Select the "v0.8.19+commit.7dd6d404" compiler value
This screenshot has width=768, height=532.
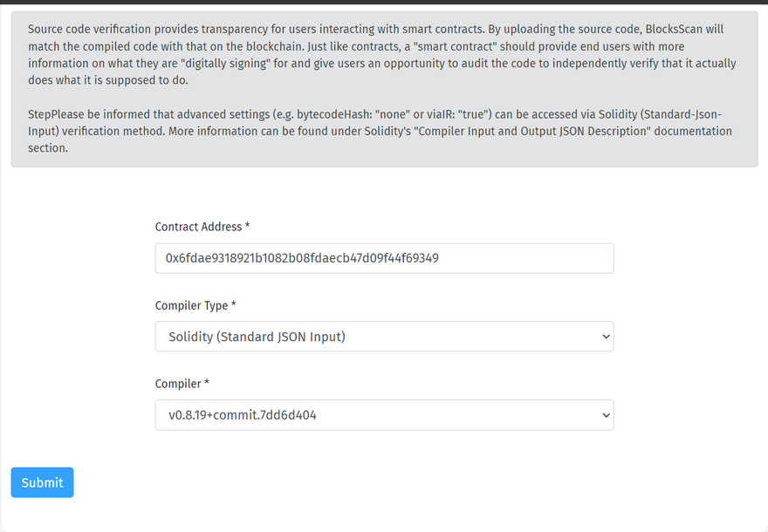(242, 415)
